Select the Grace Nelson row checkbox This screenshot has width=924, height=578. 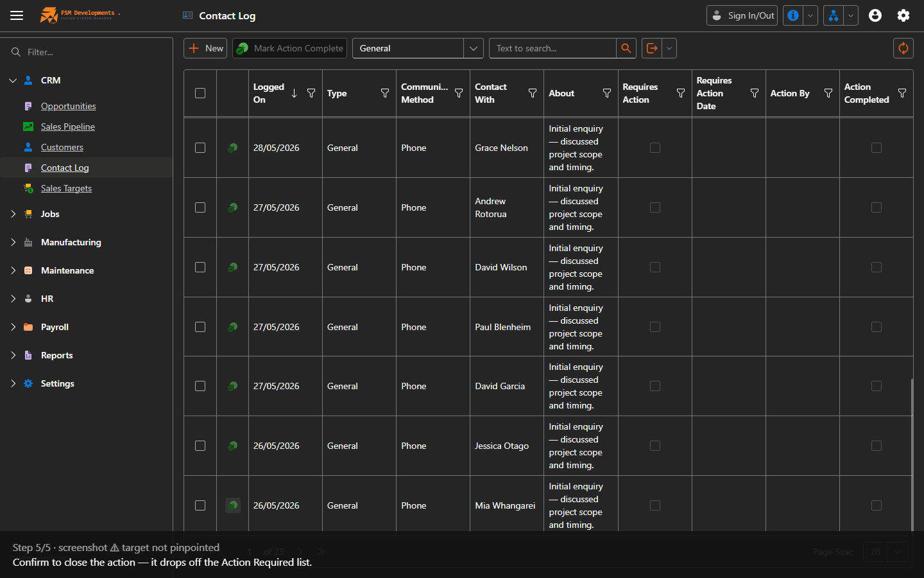coord(200,148)
